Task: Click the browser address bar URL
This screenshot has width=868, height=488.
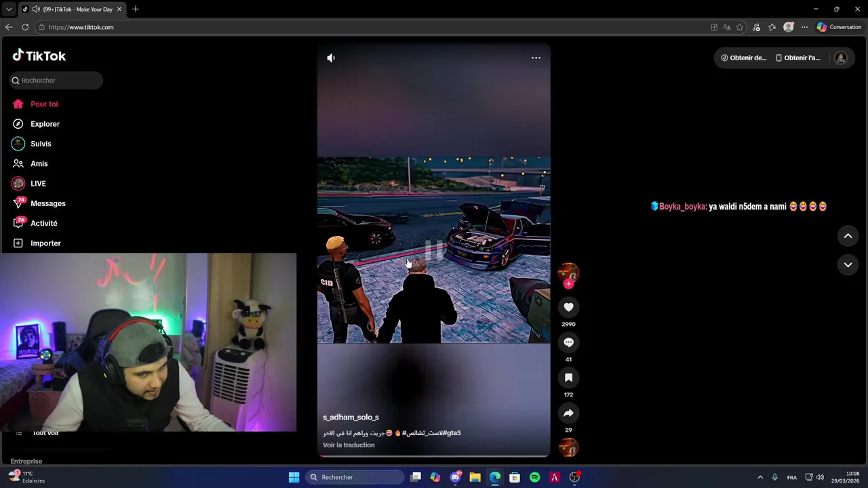Action: [x=81, y=27]
